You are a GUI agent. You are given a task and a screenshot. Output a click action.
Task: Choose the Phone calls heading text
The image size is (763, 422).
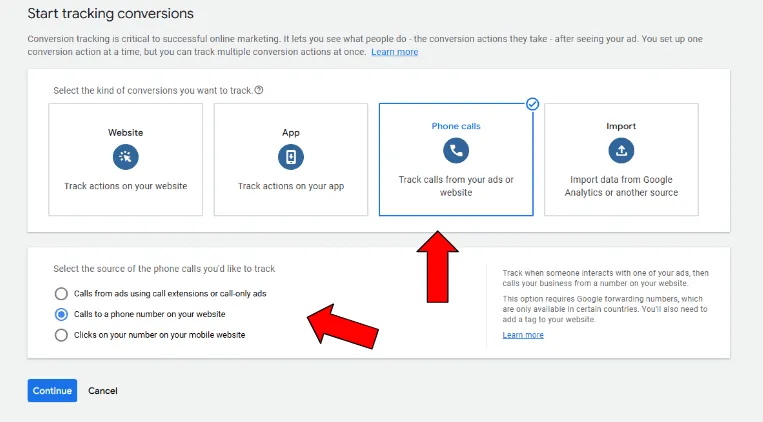[456, 126]
